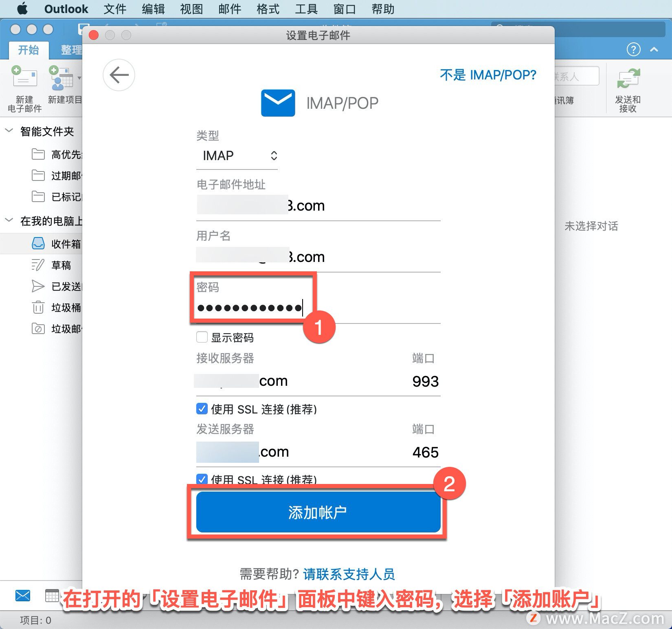Open the 格式 menu

[x=268, y=9]
